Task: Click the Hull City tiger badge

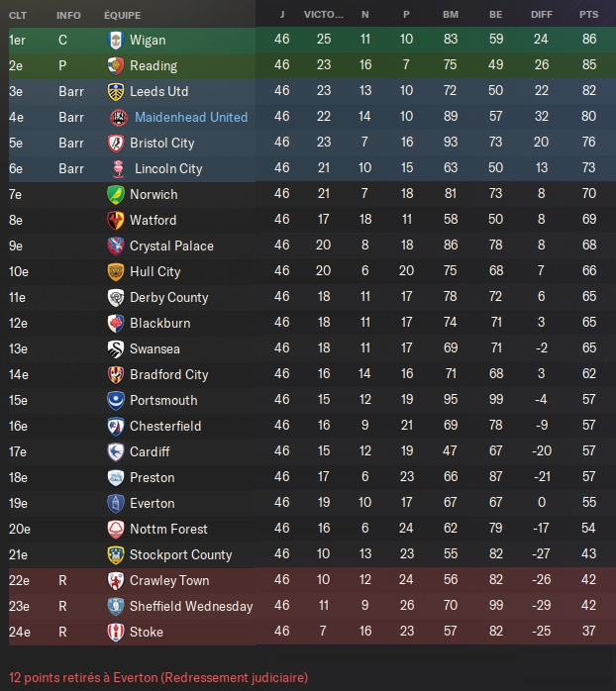Action: [x=116, y=272]
